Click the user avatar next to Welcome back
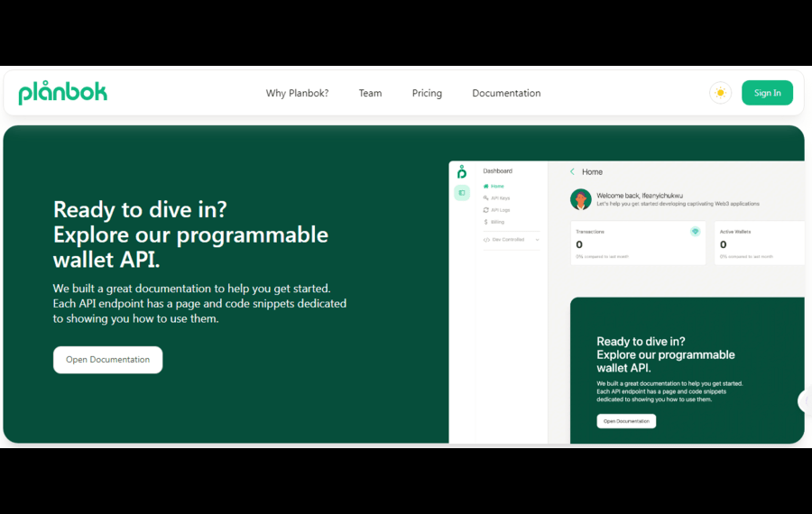This screenshot has height=514, width=812. [x=580, y=199]
